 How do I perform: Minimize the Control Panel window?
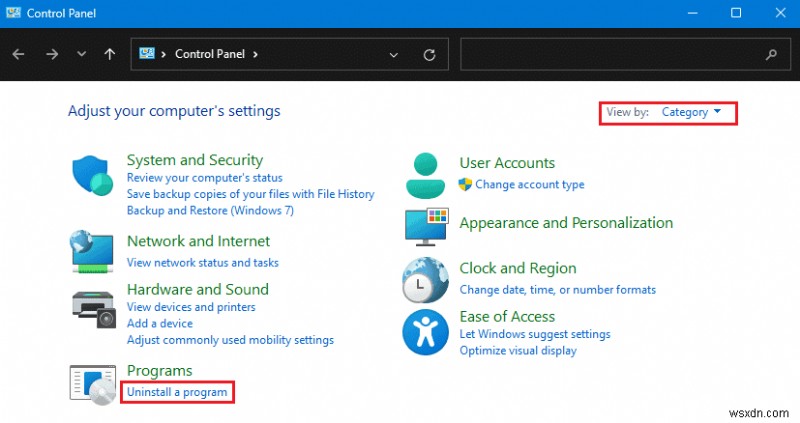coord(692,13)
